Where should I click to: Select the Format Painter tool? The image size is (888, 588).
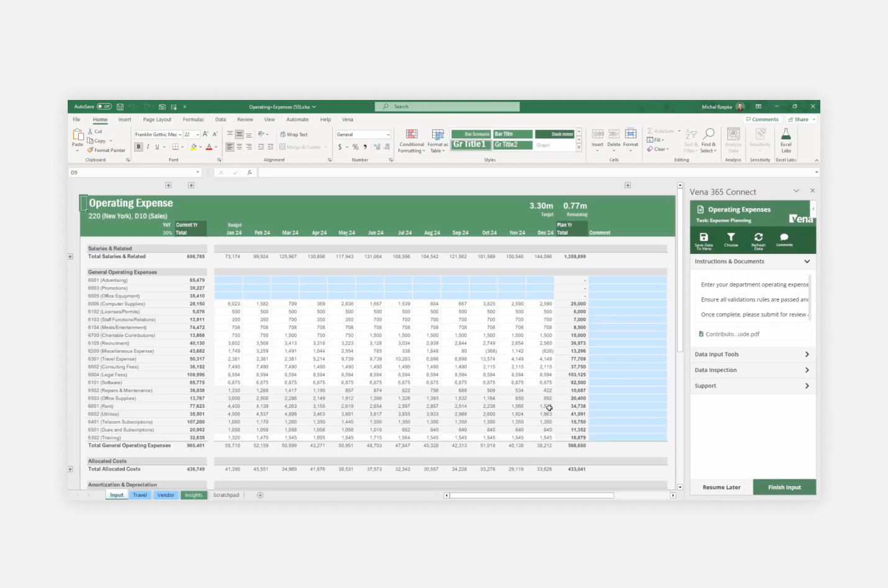106,150
